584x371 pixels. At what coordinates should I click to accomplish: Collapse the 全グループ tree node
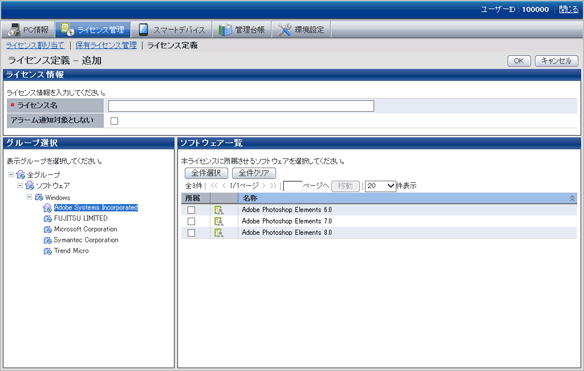[11, 174]
